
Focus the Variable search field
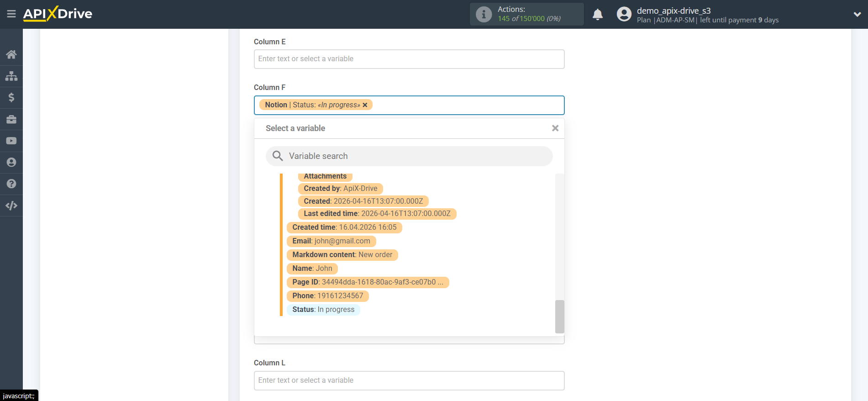click(409, 156)
